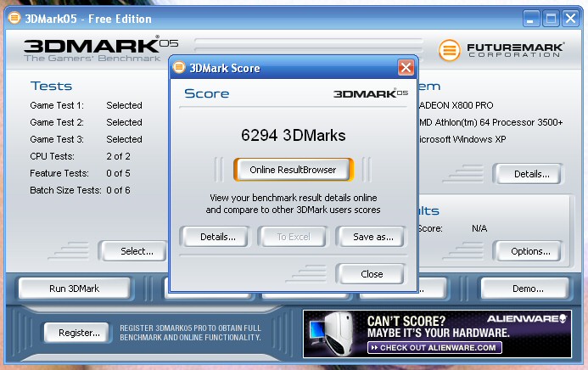Click the Register 3DMark05 Pro notice text
This screenshot has height=370, width=588.
(190, 333)
